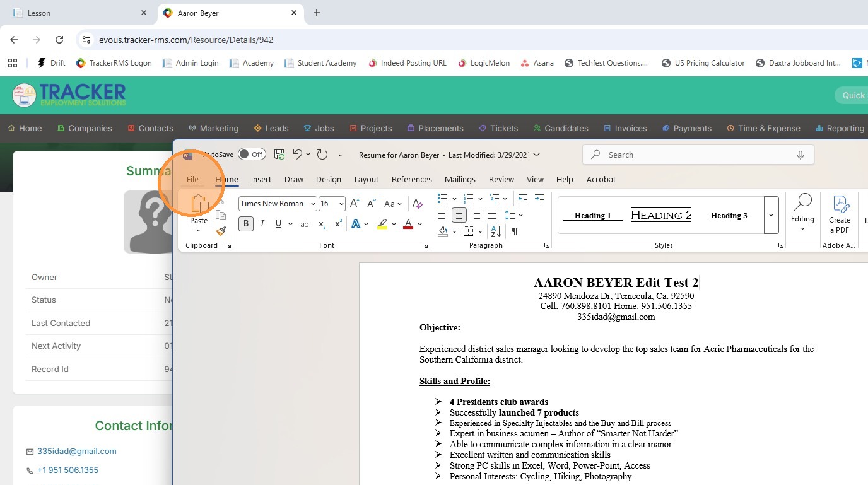Open the font size dropdown
Image resolution: width=868 pixels, height=485 pixels.
pyautogui.click(x=341, y=204)
